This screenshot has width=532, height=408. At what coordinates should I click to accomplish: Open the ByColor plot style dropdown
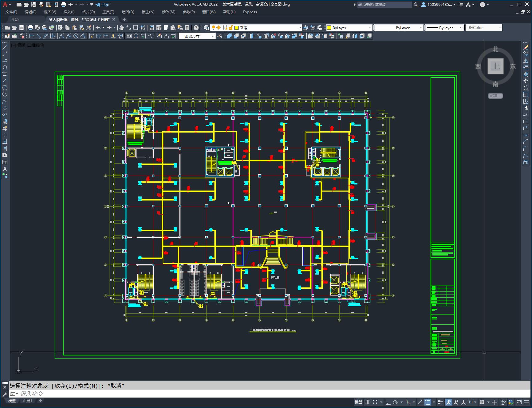[484, 28]
